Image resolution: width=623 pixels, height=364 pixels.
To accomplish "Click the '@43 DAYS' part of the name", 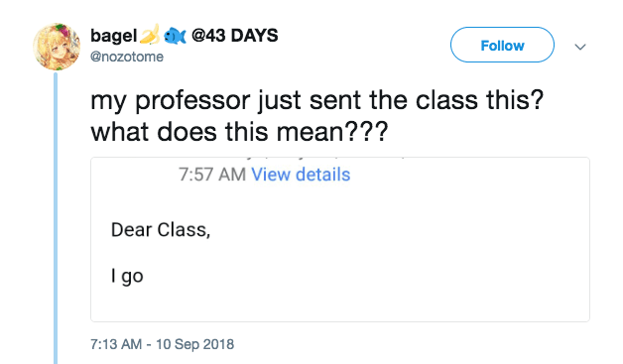I will [x=235, y=36].
